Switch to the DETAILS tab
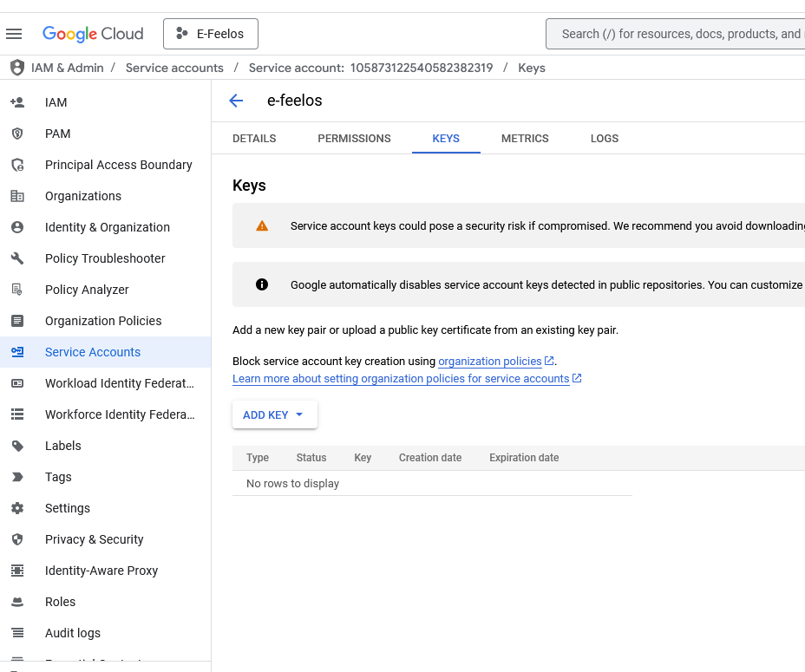This screenshot has width=805, height=672. (254, 139)
